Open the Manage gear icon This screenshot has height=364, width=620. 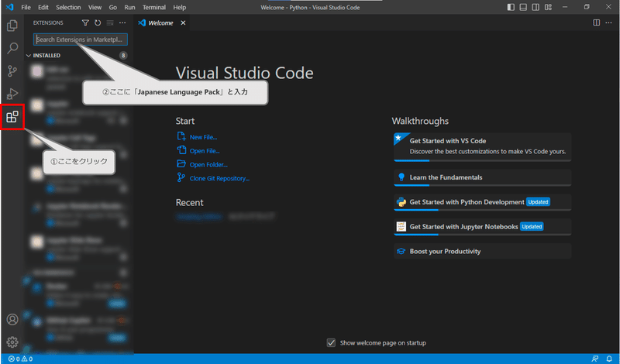pos(12,342)
